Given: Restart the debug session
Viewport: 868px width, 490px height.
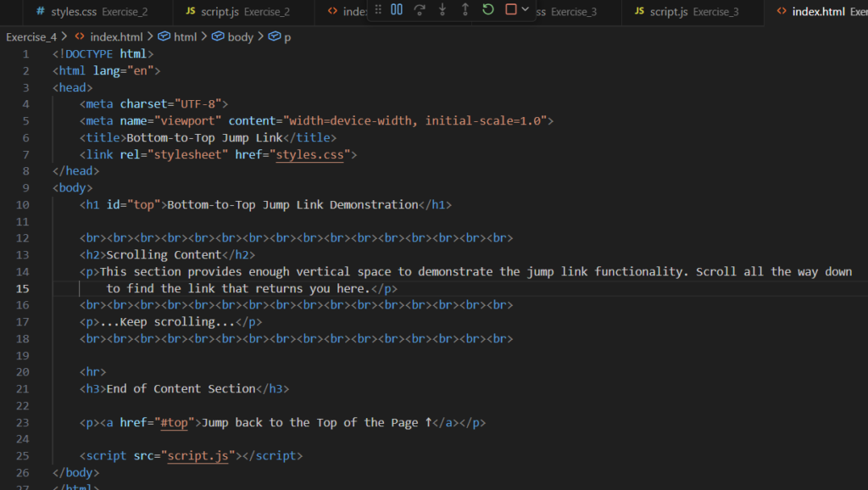Looking at the screenshot, I should 488,9.
